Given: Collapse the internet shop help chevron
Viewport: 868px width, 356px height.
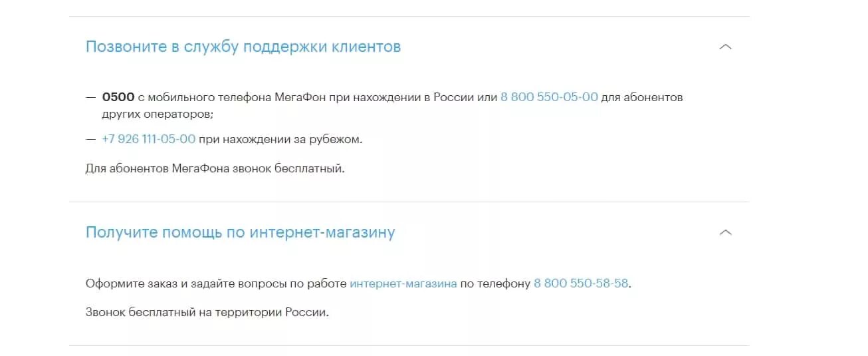Looking at the screenshot, I should [726, 233].
